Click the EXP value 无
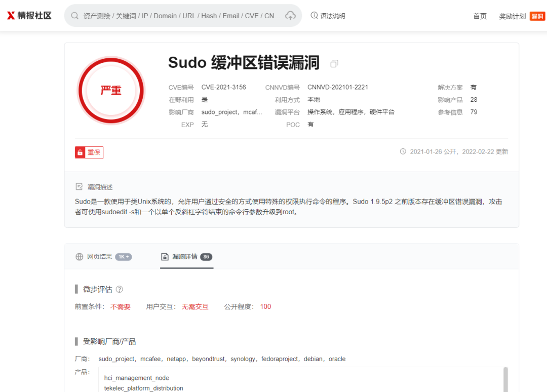This screenshot has height=392, width=547. 205,125
